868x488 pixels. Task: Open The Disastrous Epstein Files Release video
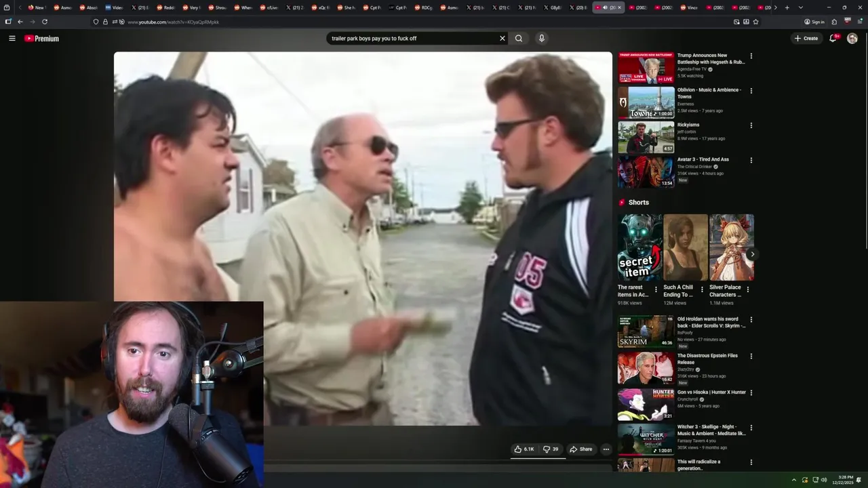[x=646, y=369]
